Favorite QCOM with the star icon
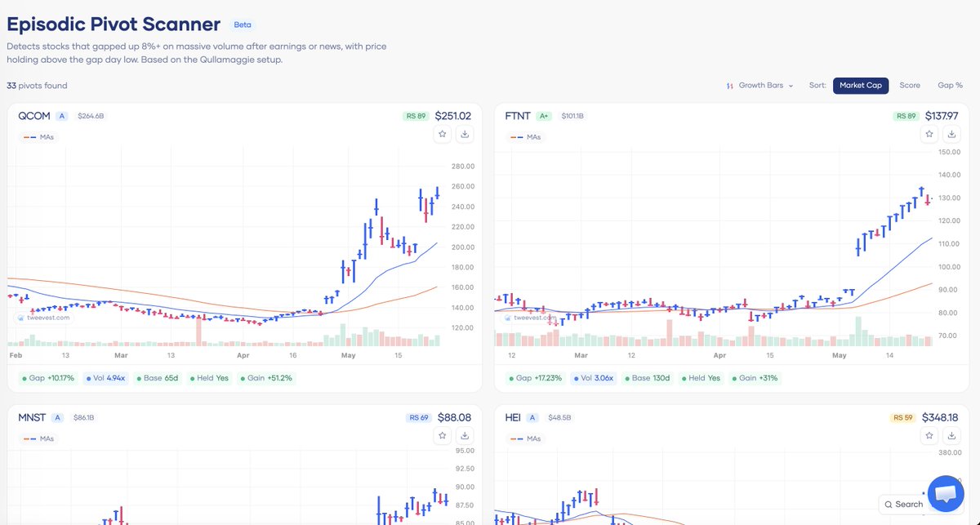The width and height of the screenshot is (980, 525). (x=442, y=134)
